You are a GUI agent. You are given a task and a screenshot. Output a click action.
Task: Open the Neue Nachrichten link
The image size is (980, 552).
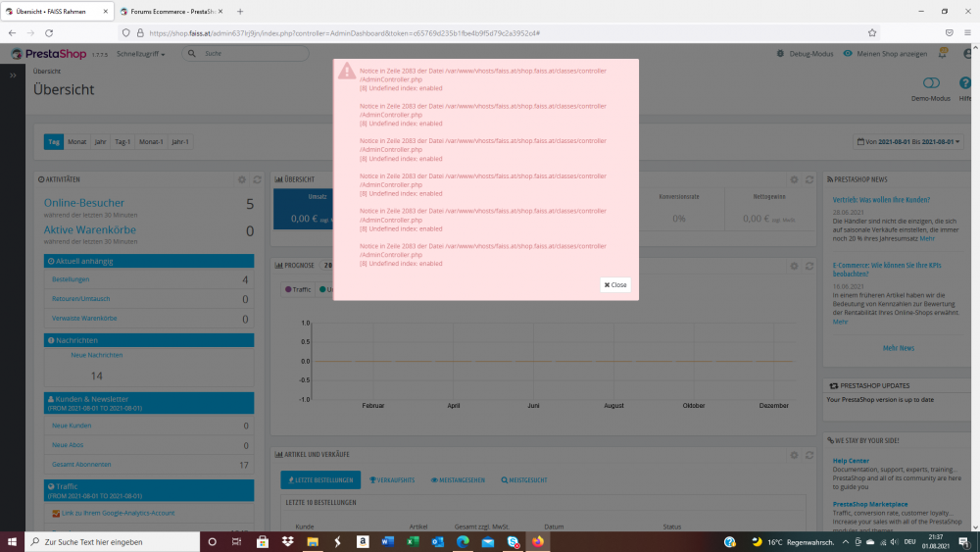tap(97, 355)
